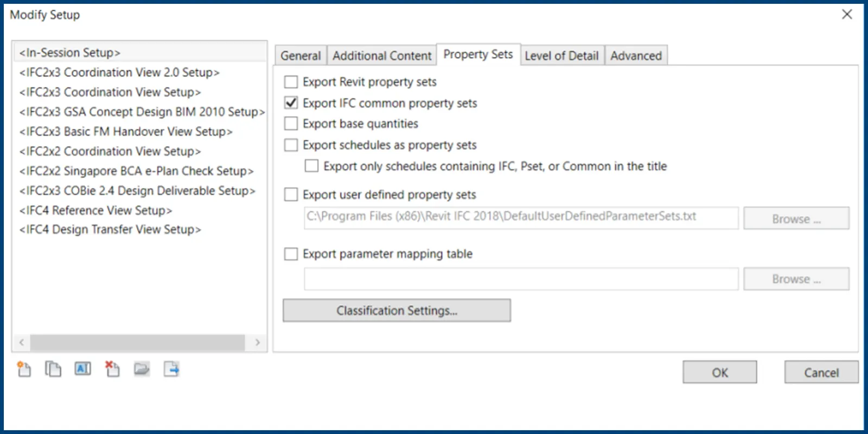This screenshot has height=434, width=868.
Task: Click the Delete setup icon with red X
Action: pos(112,369)
